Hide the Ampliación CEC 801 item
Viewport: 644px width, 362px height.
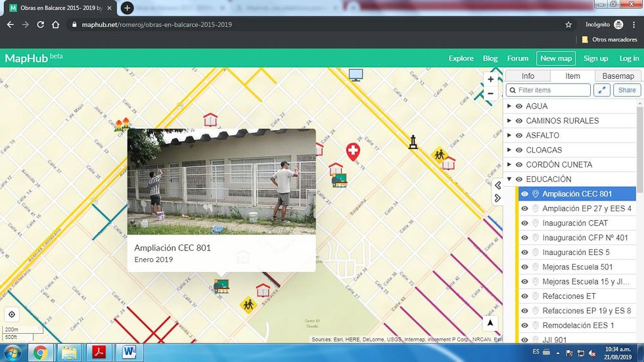tap(525, 194)
